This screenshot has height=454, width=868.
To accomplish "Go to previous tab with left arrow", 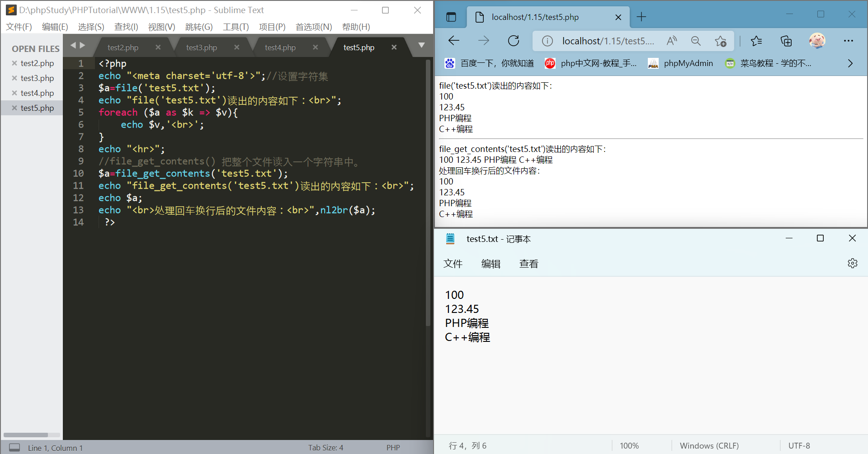I will (x=73, y=45).
